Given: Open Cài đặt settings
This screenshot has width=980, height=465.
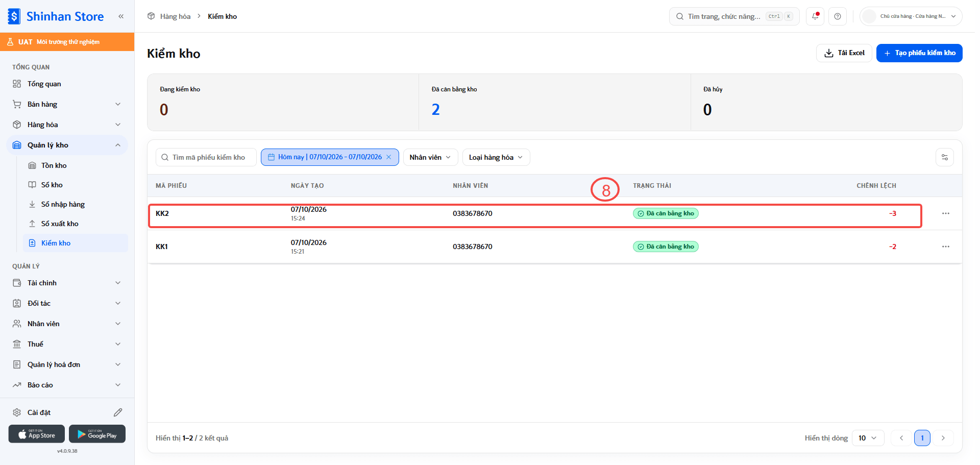Looking at the screenshot, I should pyautogui.click(x=39, y=412).
